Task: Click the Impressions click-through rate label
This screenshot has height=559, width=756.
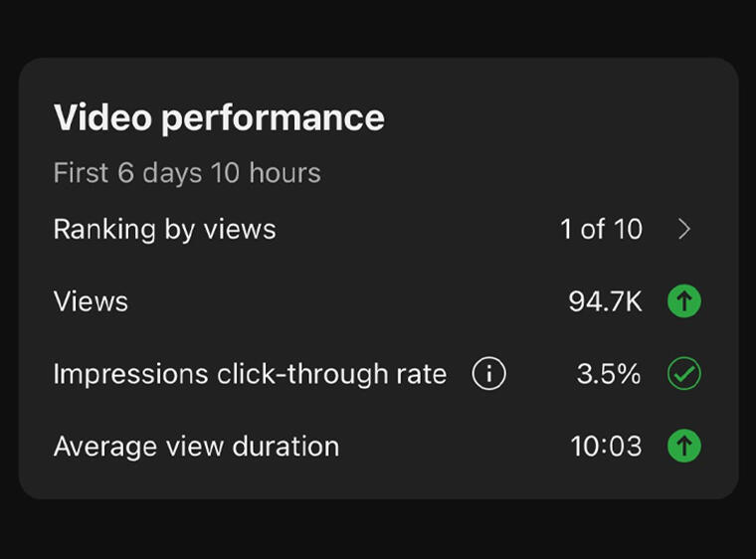Action: (250, 374)
